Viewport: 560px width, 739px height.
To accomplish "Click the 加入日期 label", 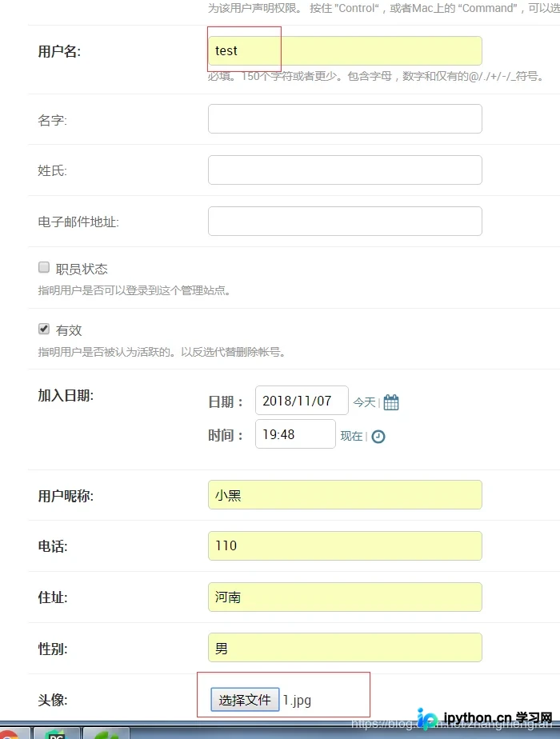I will [66, 395].
